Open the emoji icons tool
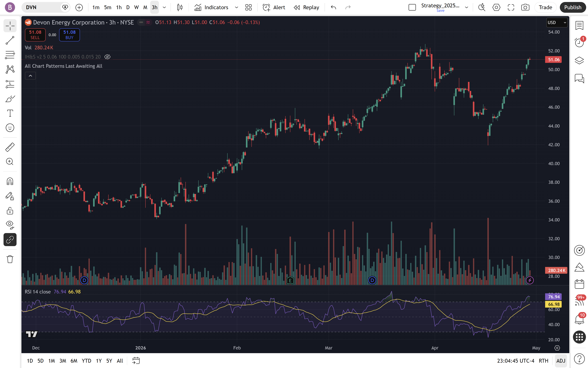Screen dimensions: 588x368 click(x=10, y=128)
